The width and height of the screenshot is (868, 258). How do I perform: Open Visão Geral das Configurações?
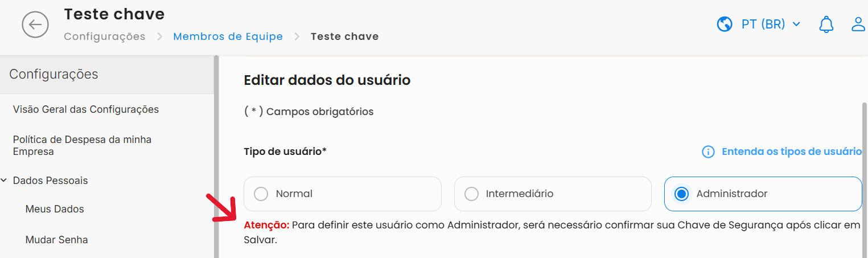coord(85,109)
